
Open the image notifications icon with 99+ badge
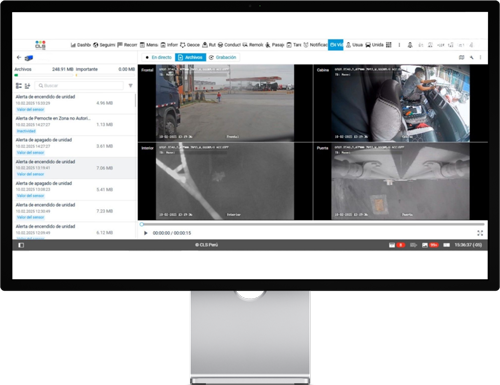pos(425,245)
